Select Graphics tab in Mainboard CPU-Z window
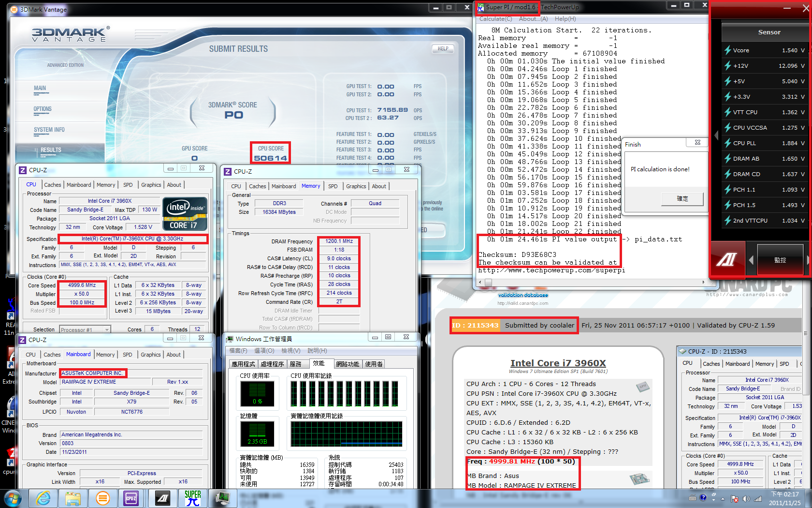 pyautogui.click(x=150, y=355)
